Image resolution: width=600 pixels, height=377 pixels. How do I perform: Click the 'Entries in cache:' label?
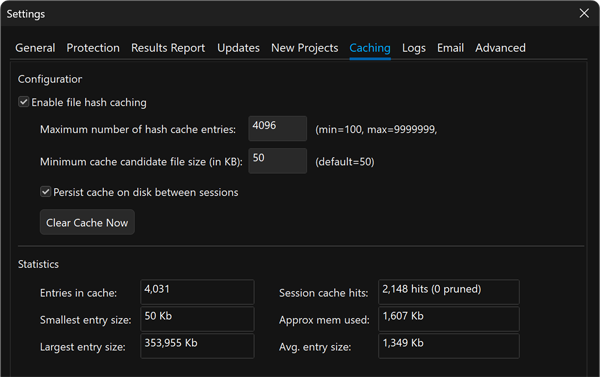(78, 293)
